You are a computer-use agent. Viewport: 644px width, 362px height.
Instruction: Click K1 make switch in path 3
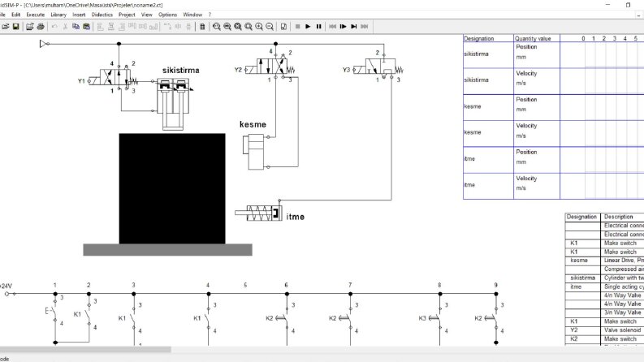[x=131, y=318]
